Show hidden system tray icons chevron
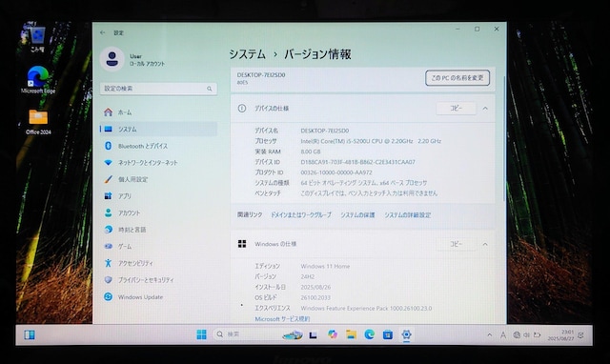The width and height of the screenshot is (610, 364). [x=489, y=334]
